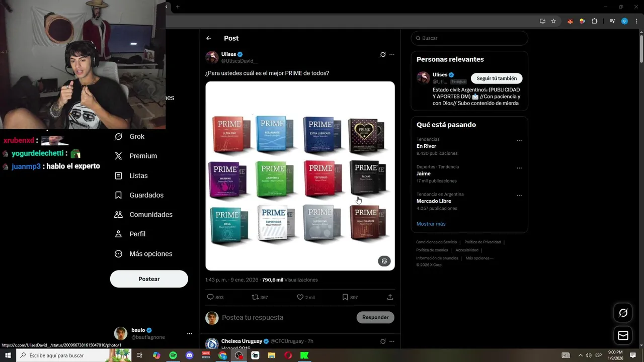The height and width of the screenshot is (362, 644).
Task: Open the three-dot menu on Ulises post
Action: (x=392, y=54)
